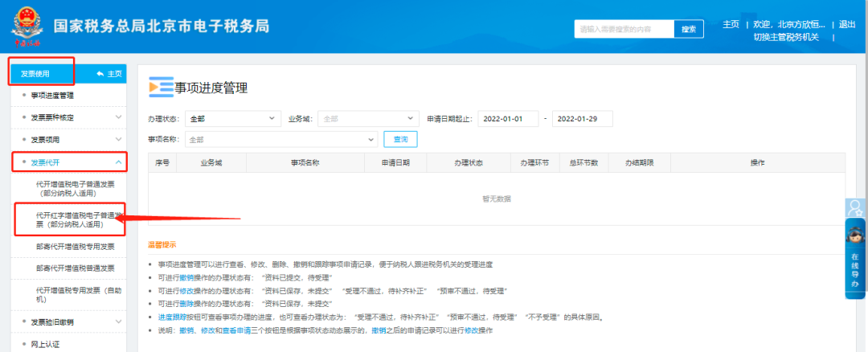Viewport: 868px width, 352px height.
Task: Open 代开增值税电子普通发票 submenu item
Action: click(76, 188)
